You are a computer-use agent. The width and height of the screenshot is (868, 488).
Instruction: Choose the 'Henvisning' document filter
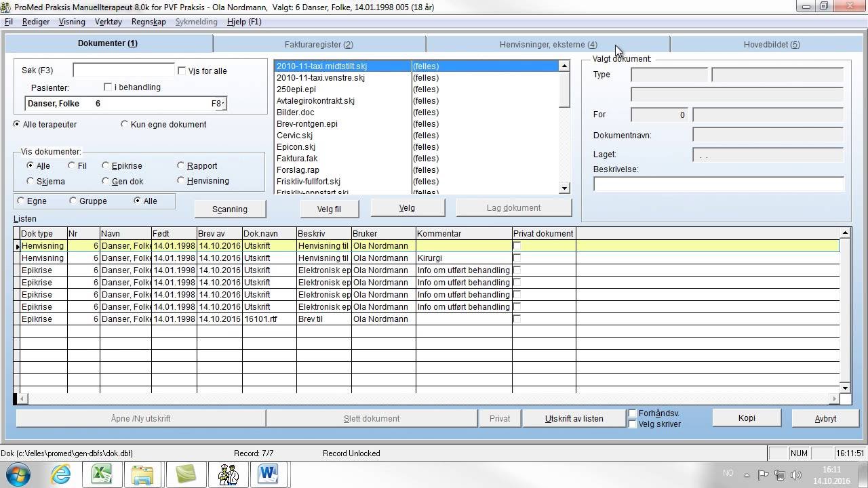point(181,181)
